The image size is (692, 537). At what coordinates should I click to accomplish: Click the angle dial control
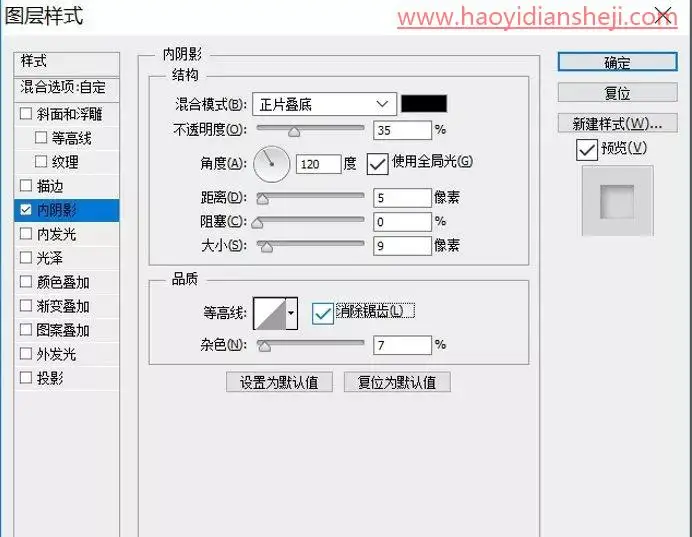click(x=271, y=164)
